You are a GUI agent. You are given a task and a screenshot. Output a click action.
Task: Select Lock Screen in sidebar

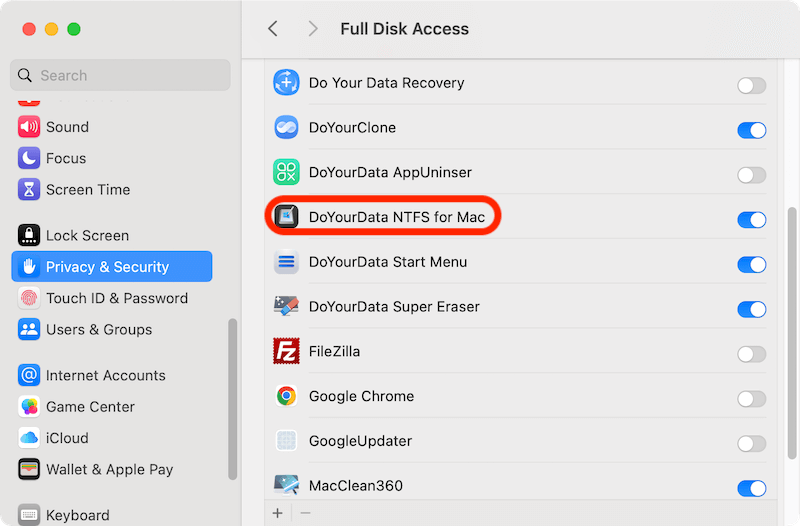87,235
